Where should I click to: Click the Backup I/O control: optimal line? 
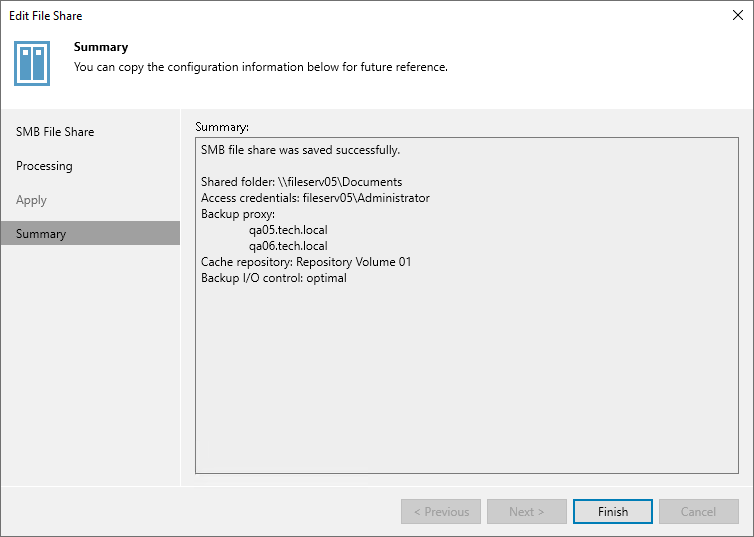pos(274,278)
